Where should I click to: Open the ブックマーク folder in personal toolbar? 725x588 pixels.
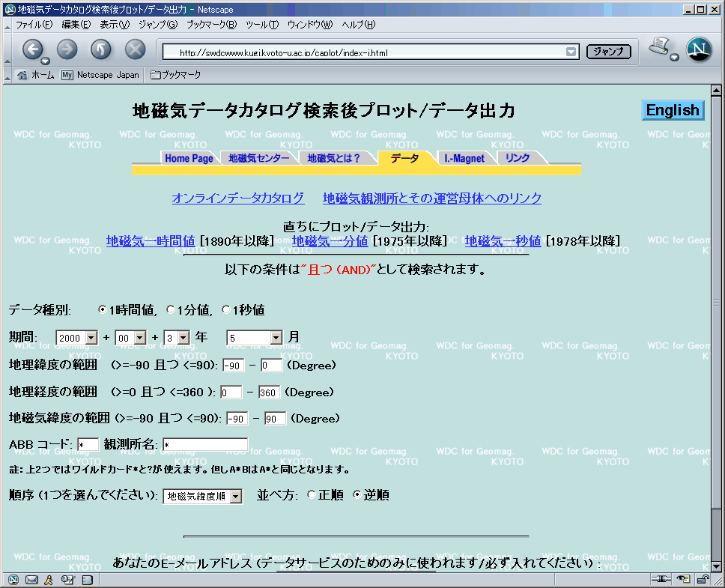point(176,75)
